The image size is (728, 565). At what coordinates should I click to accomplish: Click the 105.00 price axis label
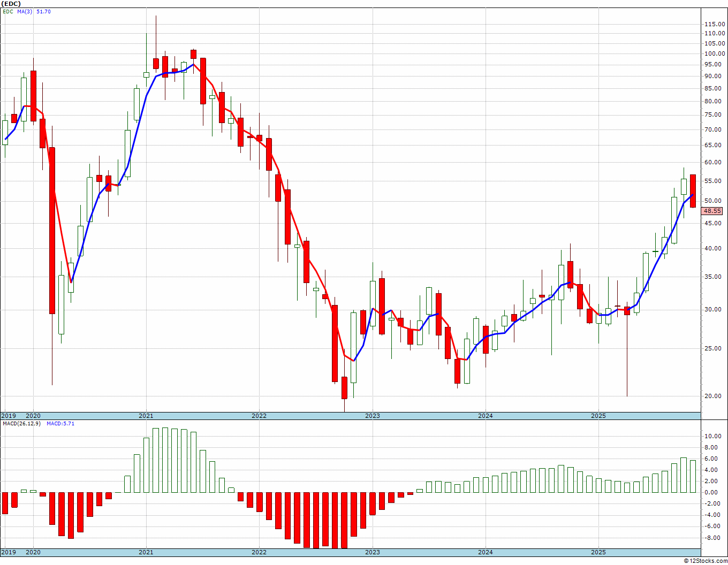pos(714,43)
